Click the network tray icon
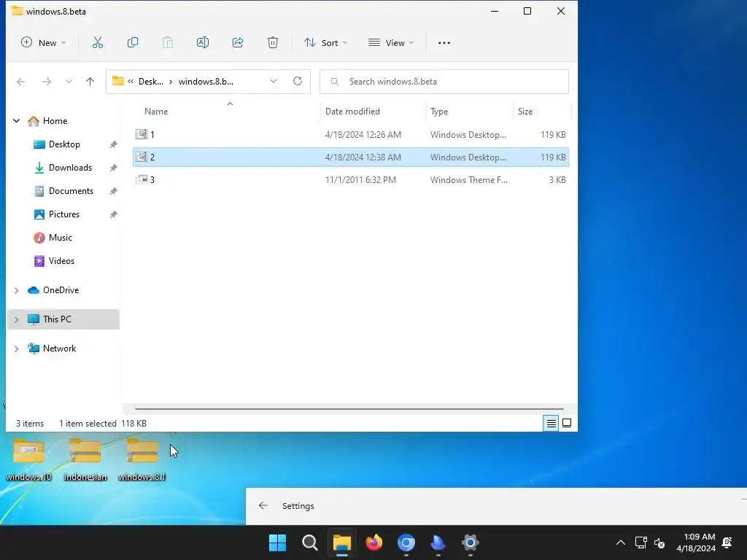 point(640,542)
